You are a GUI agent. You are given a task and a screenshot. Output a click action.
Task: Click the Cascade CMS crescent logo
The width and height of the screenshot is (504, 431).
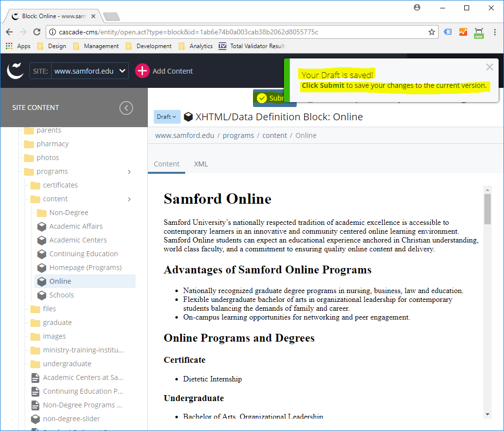click(15, 71)
